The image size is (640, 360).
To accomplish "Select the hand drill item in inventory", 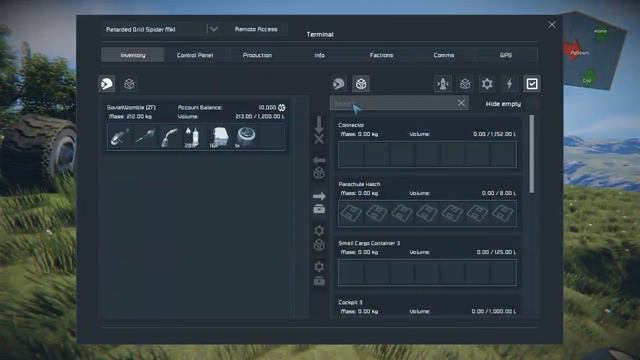I will (145, 137).
